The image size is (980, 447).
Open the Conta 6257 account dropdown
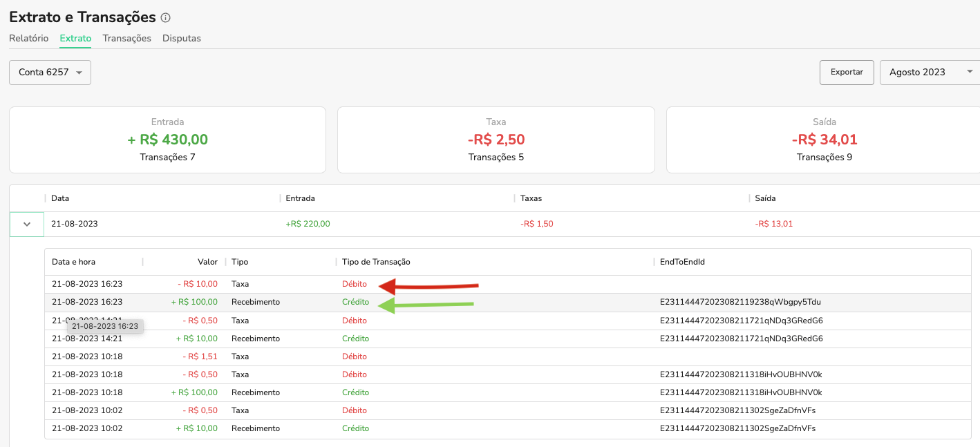click(50, 73)
